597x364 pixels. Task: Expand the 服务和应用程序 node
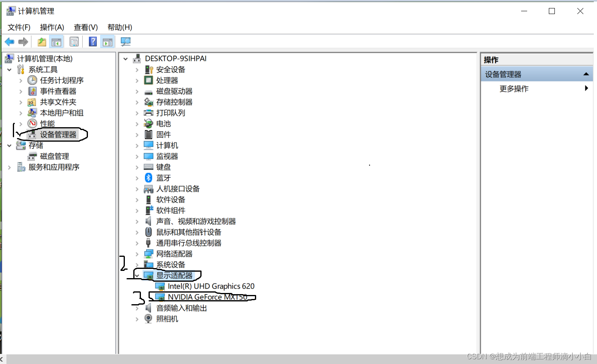pyautogui.click(x=9, y=167)
